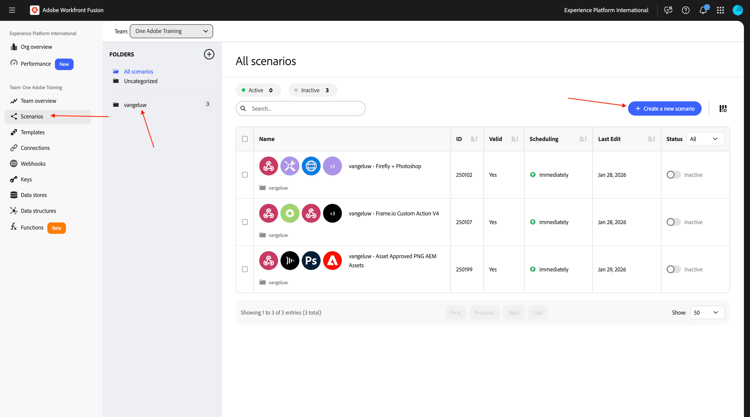
Task: Sort by Valid column sort icon
Action: [515, 139]
